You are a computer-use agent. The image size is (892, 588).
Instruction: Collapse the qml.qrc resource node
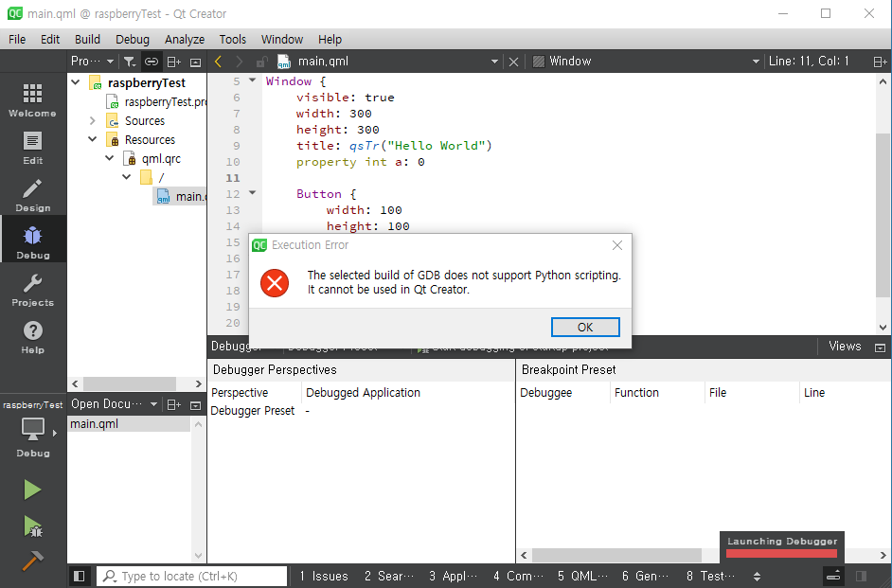tap(109, 158)
